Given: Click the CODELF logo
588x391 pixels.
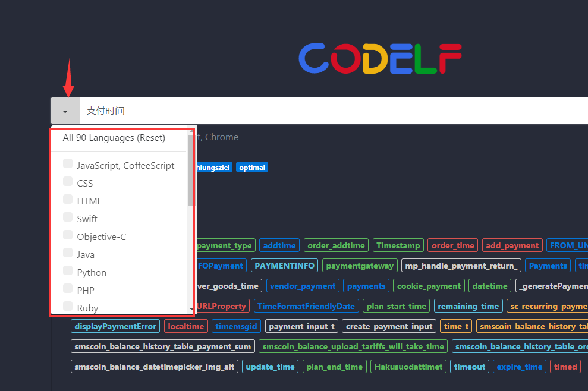Looking at the screenshot, I should click(380, 58).
